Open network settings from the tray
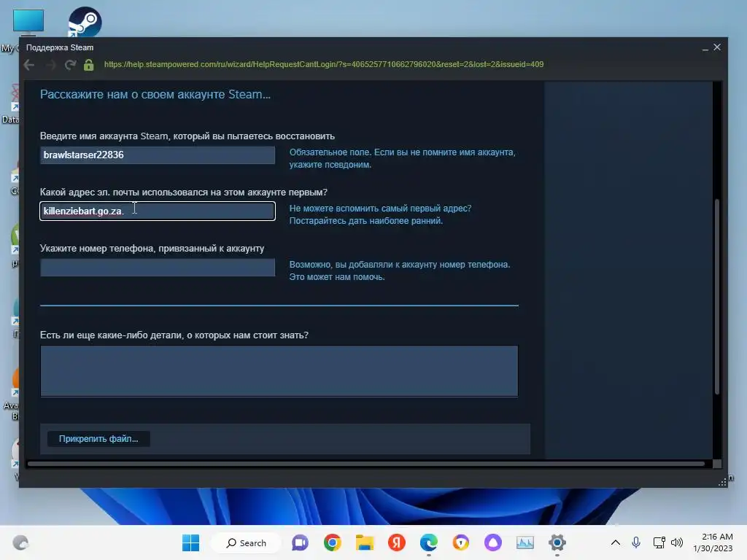 [x=659, y=542]
